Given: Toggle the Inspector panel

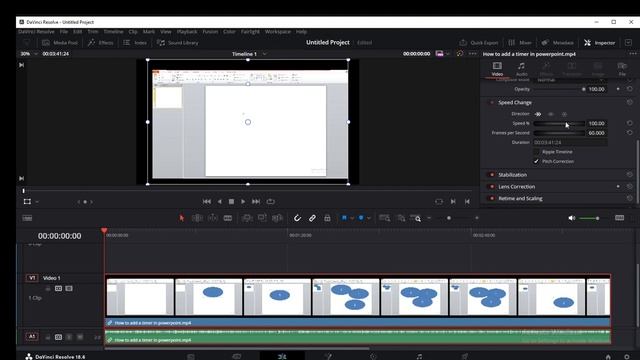Looking at the screenshot, I should 599,42.
